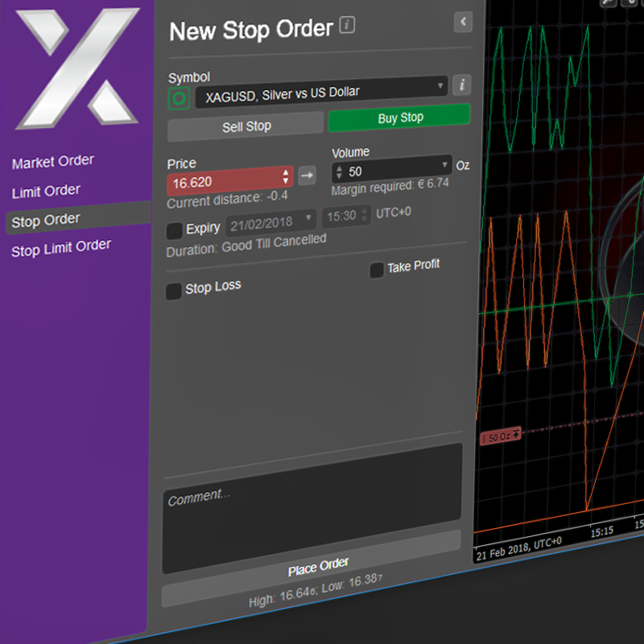Click the Place Order button

[x=312, y=569]
